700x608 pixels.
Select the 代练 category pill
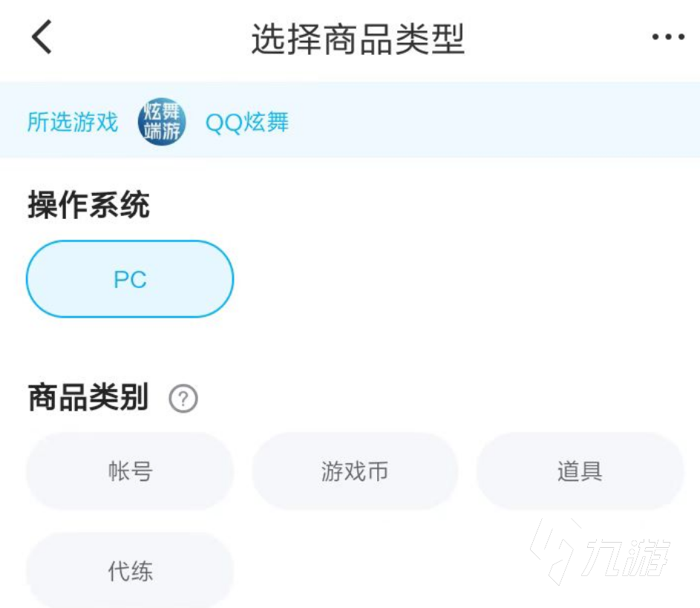tap(130, 570)
